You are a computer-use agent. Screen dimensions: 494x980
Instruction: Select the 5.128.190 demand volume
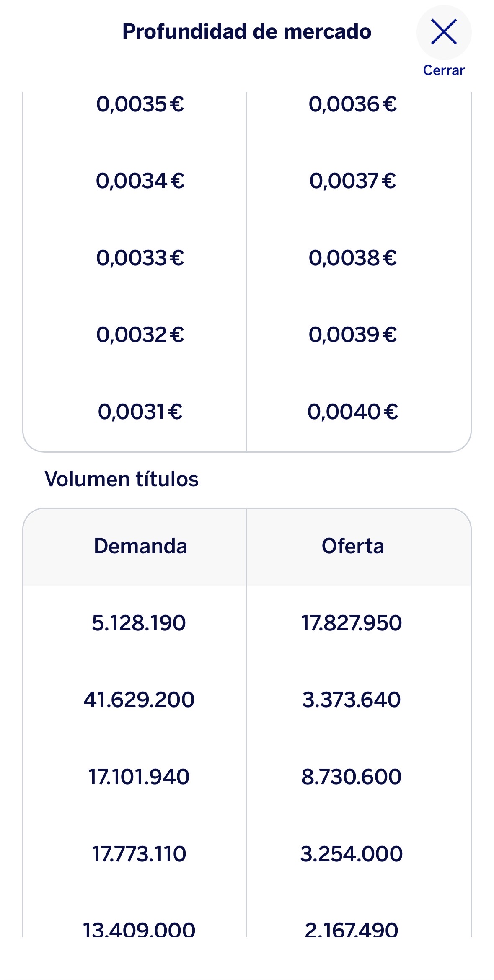(139, 623)
